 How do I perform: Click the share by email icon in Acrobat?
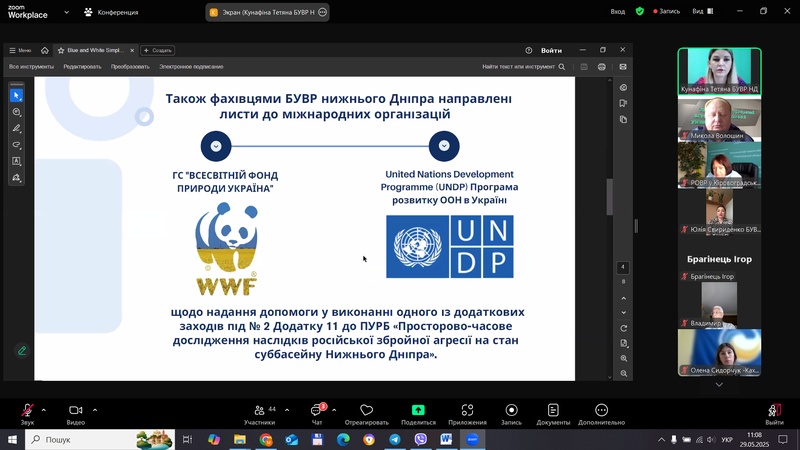pyautogui.click(x=623, y=67)
